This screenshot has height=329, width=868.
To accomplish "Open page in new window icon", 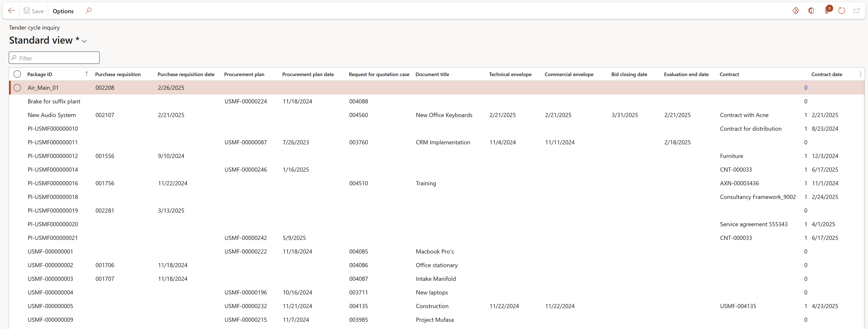I will 857,11.
